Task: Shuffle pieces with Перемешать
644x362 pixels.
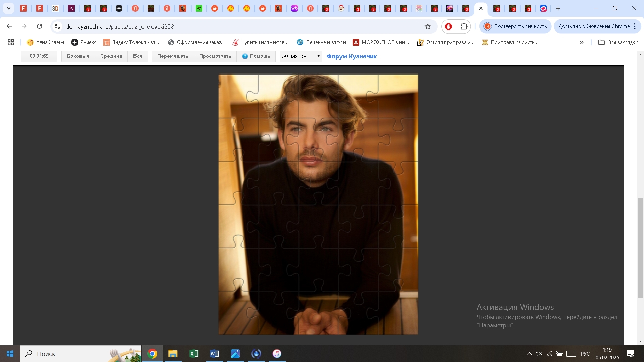Action: tap(173, 56)
